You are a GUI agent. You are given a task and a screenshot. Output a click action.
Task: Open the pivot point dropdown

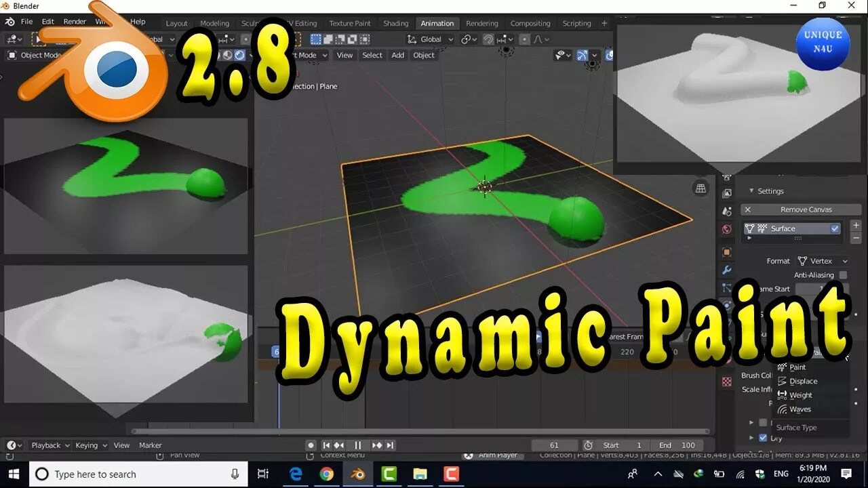click(469, 39)
